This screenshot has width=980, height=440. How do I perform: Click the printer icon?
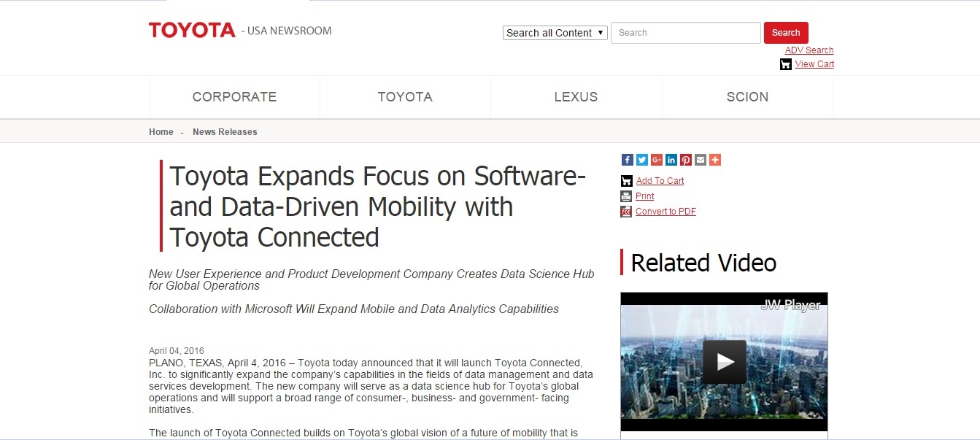[x=626, y=196]
